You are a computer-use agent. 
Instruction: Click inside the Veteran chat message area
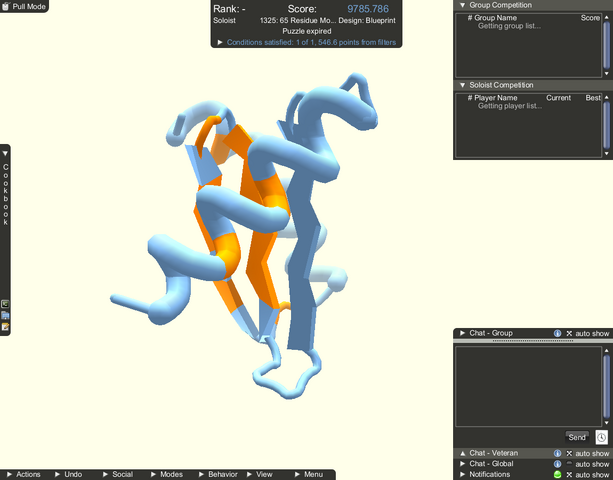click(529, 386)
